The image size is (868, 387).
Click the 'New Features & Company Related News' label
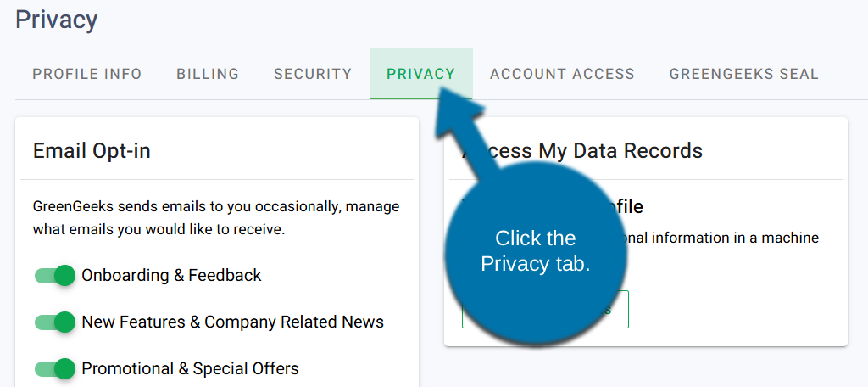[232, 322]
